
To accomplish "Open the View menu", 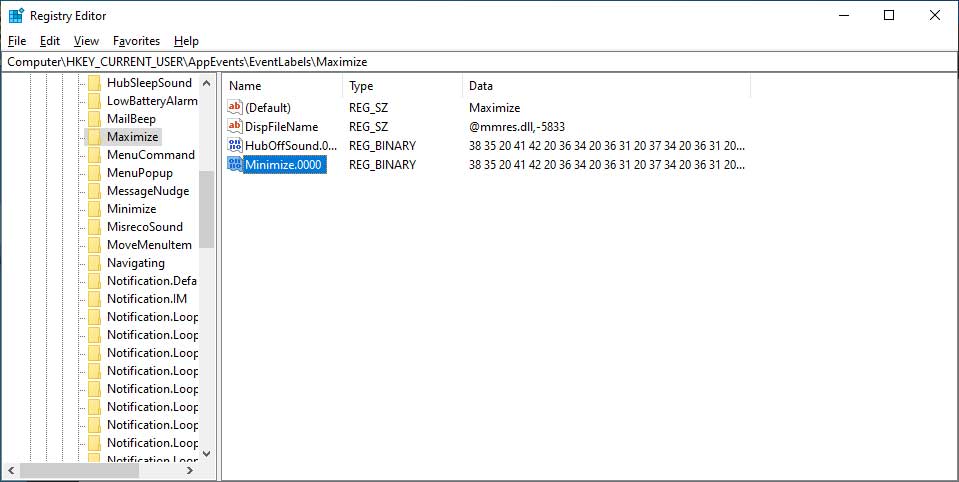I will 86,41.
